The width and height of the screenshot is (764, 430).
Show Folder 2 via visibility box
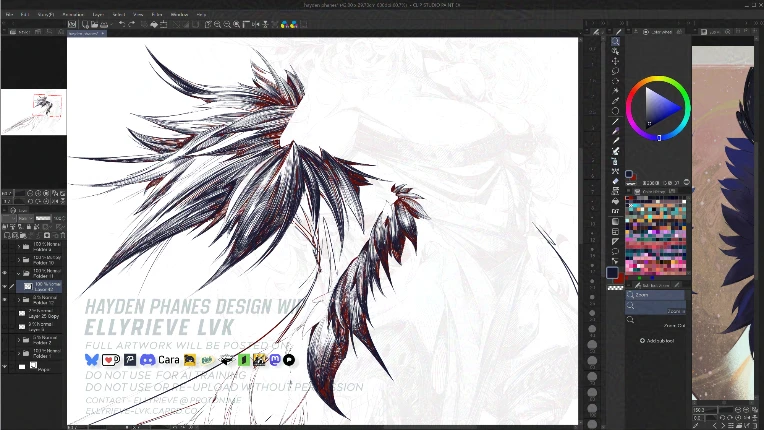(5, 340)
